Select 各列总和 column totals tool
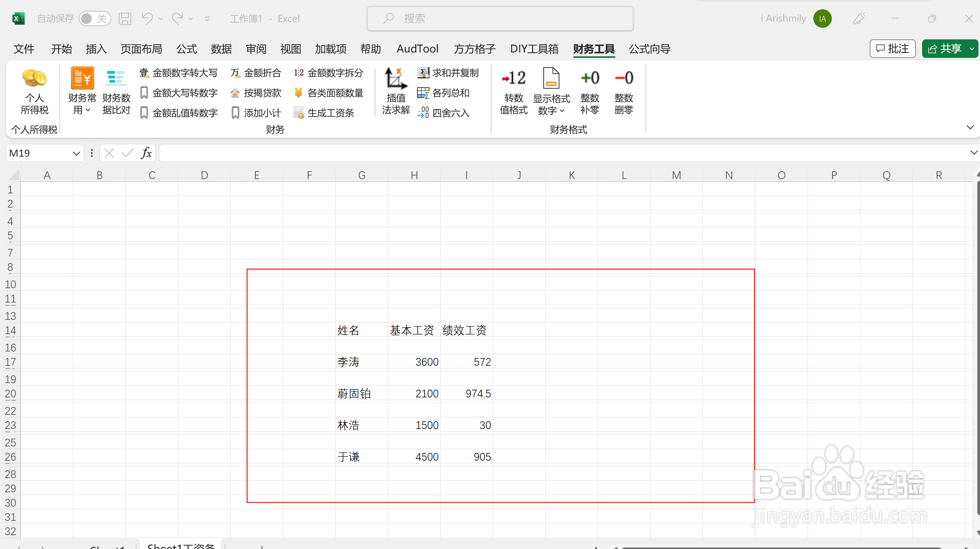980x549 pixels. pyautogui.click(x=443, y=93)
